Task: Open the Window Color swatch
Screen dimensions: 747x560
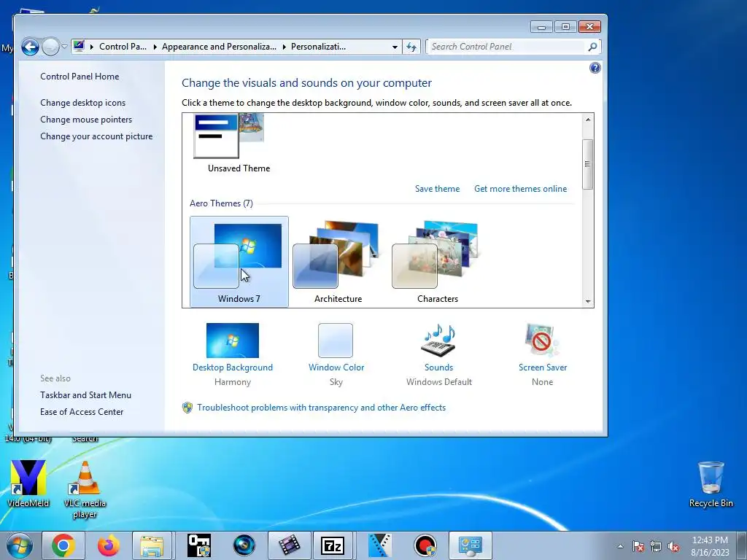Action: (x=336, y=341)
